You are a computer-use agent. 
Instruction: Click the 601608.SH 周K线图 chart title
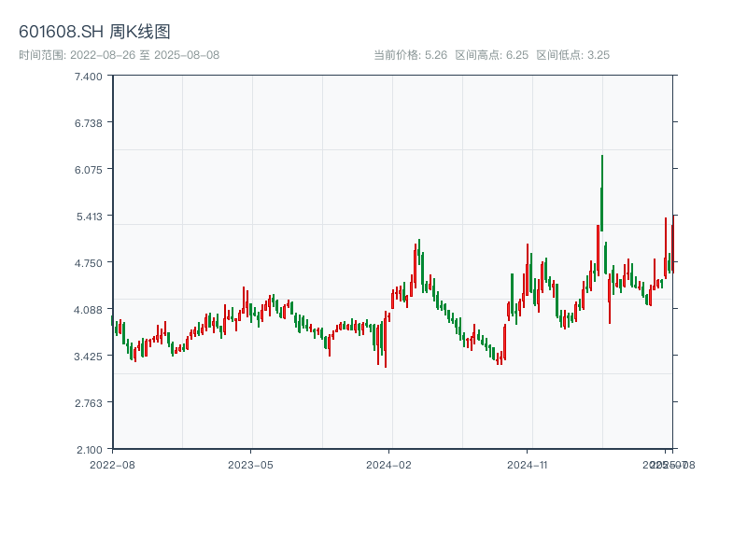(x=94, y=33)
